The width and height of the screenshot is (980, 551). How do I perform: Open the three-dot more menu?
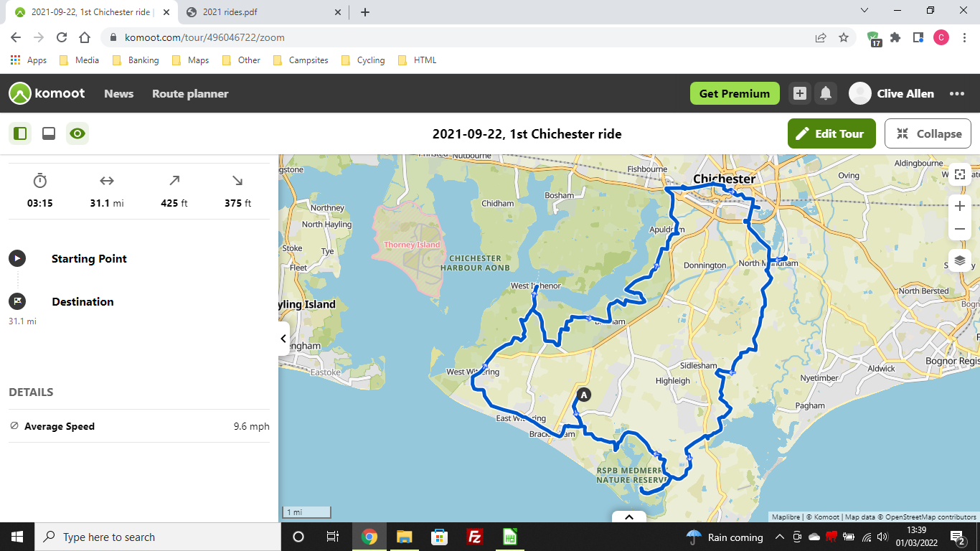pyautogui.click(x=957, y=93)
